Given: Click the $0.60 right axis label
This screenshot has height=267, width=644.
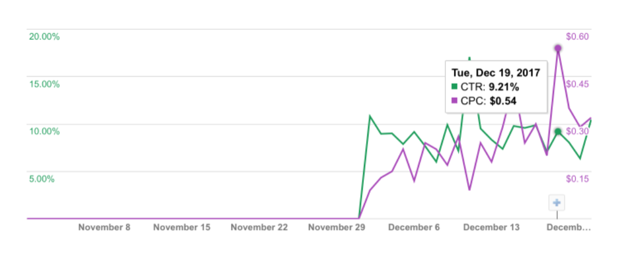Looking at the screenshot, I should [578, 37].
